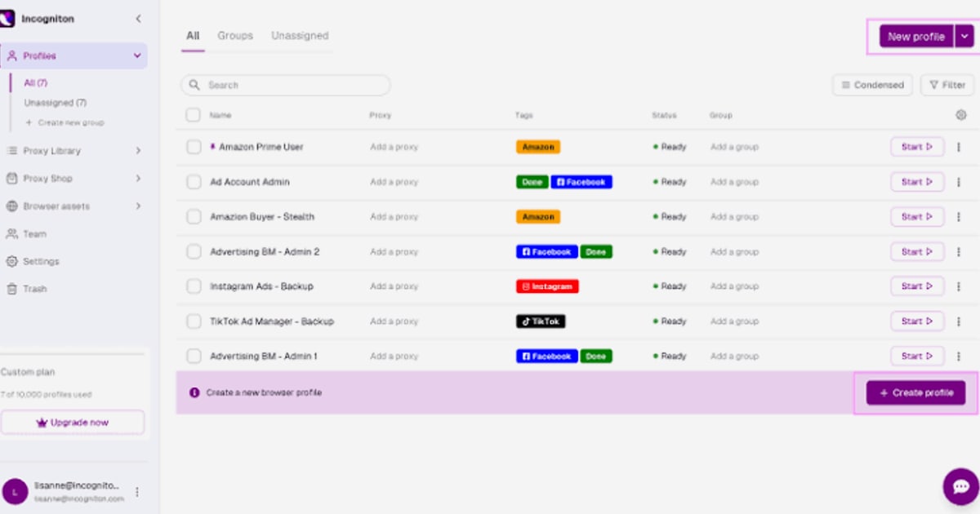The image size is (980, 514).
Task: Open the account options menu next to the email
Action: pyautogui.click(x=137, y=492)
